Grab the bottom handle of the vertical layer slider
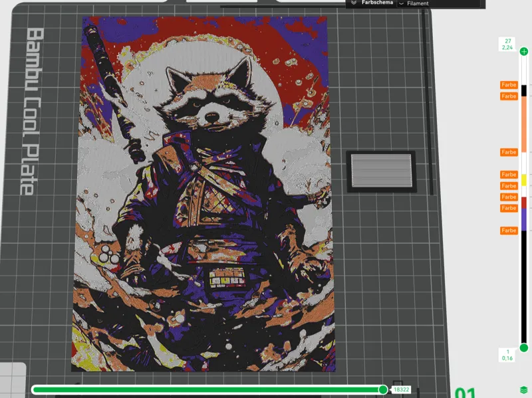Viewport: 532px width, 398px height. point(524,348)
